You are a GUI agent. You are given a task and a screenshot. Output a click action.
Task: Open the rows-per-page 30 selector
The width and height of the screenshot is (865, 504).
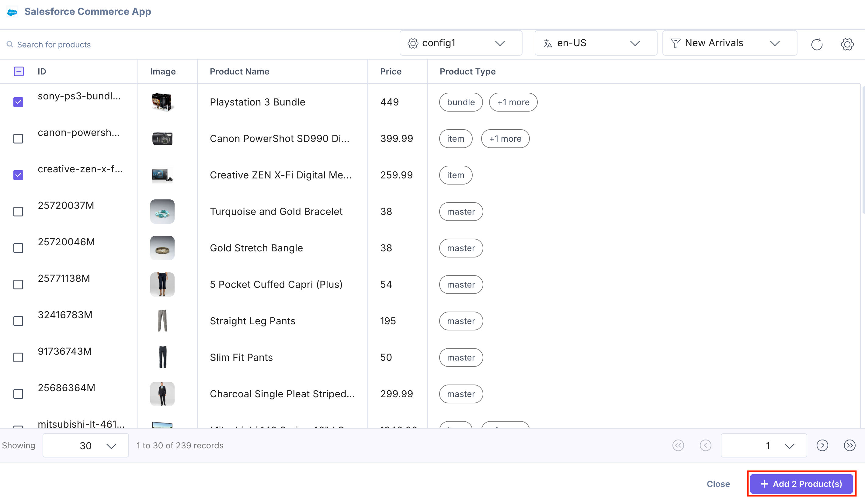[85, 445]
